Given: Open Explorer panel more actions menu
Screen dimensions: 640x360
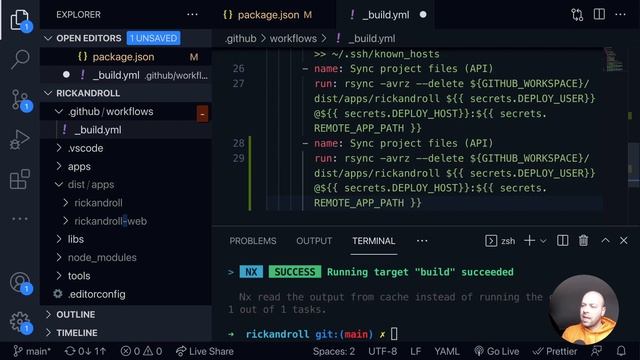Looking at the screenshot, I should [192, 15].
